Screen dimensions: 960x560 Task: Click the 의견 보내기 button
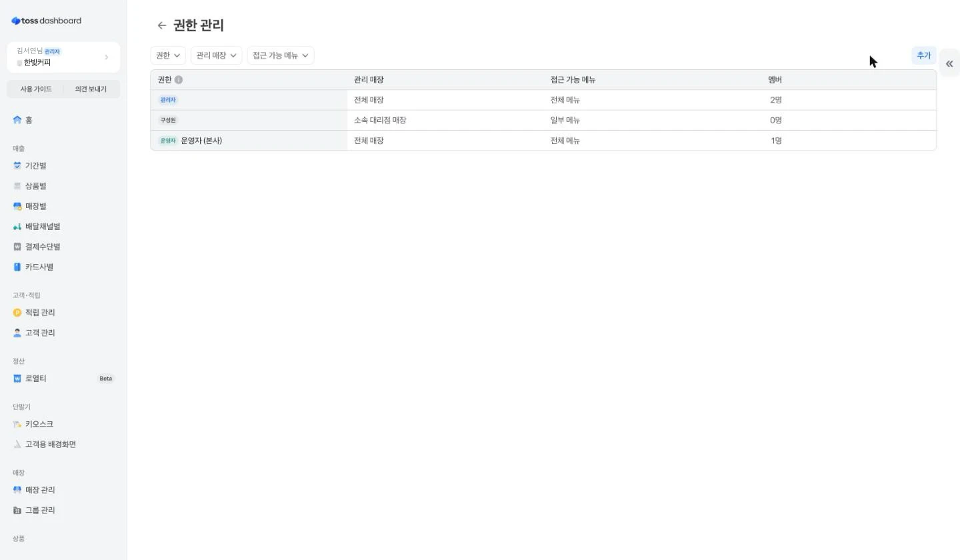(x=91, y=89)
